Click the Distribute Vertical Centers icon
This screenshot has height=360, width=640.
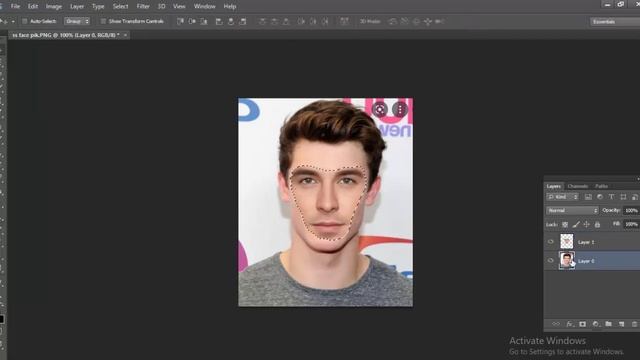(x=274, y=21)
